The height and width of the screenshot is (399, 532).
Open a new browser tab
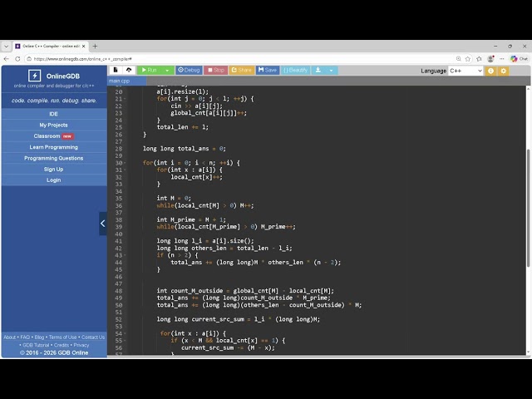tap(95, 46)
